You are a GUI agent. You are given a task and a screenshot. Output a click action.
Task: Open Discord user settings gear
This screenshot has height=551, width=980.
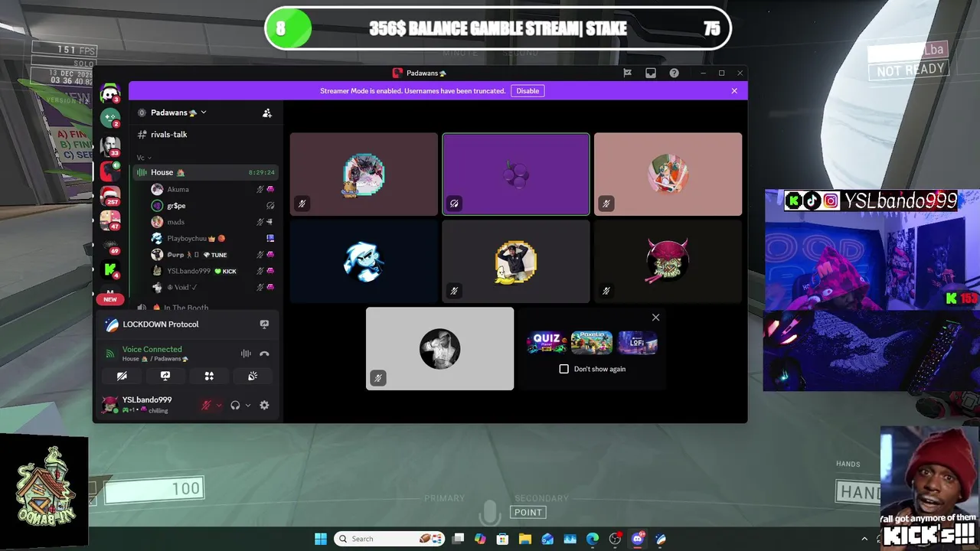[264, 406]
